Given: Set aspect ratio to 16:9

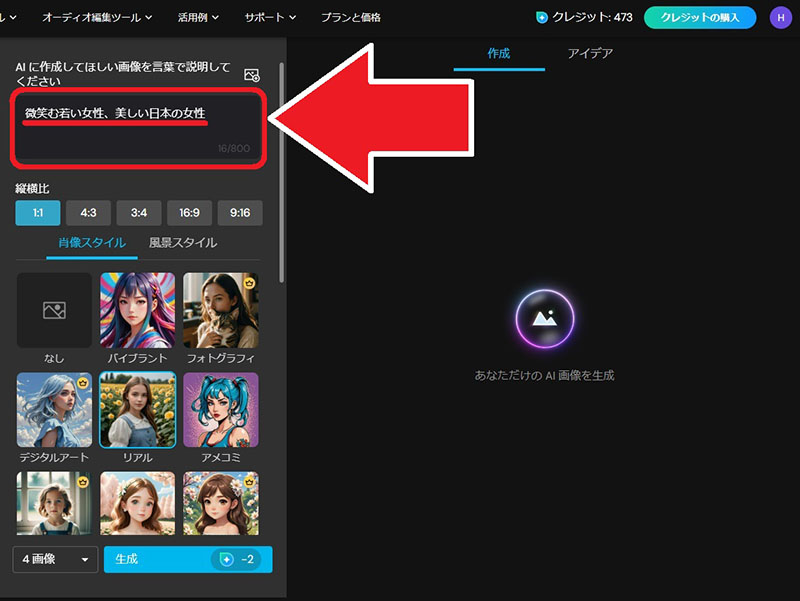Looking at the screenshot, I should (x=189, y=213).
